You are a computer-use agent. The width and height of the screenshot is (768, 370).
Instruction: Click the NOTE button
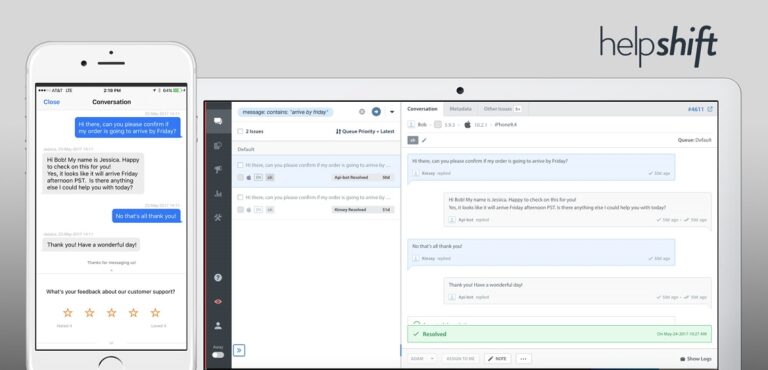coord(497,359)
